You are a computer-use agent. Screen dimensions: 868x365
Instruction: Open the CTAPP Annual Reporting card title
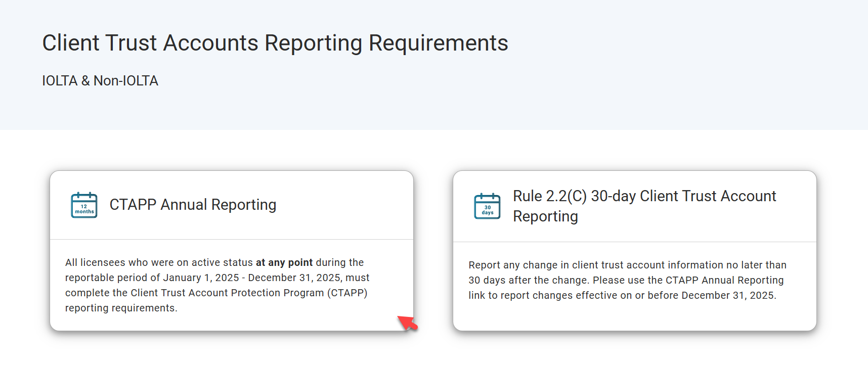[x=193, y=205]
